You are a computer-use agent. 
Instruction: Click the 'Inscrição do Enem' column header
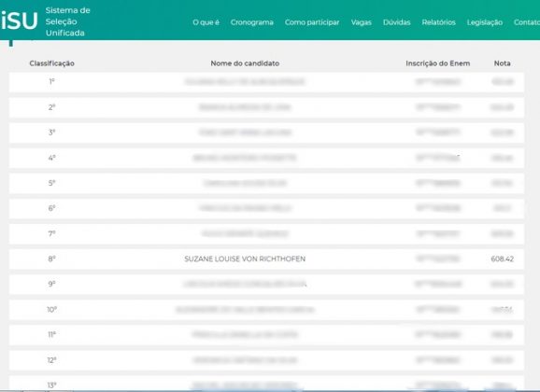tap(438, 63)
